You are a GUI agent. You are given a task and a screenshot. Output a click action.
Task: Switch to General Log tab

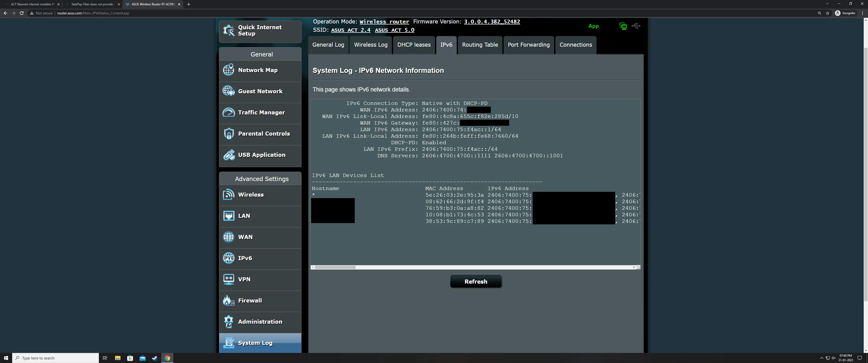tap(328, 45)
